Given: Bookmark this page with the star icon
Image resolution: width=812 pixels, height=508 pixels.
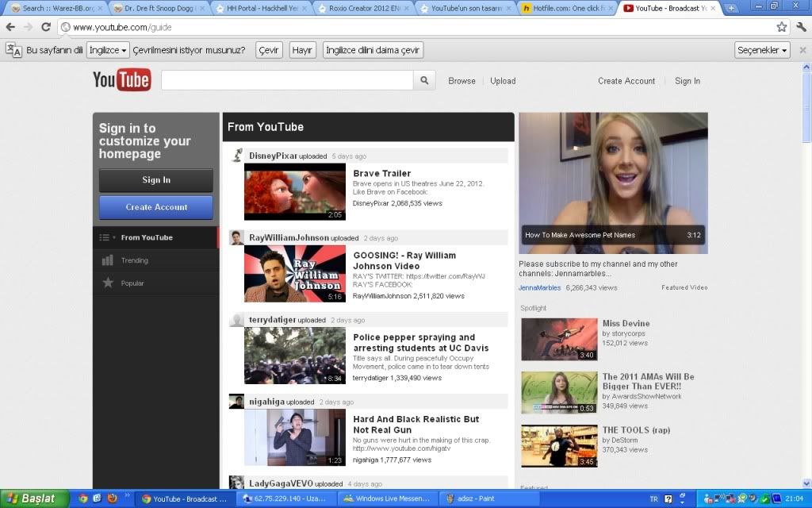Looking at the screenshot, I should 781,27.
